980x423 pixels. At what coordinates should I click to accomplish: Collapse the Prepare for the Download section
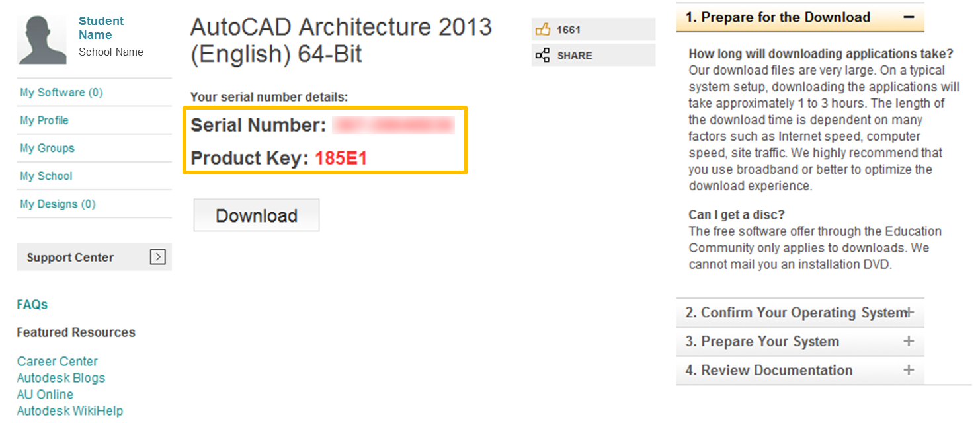(x=909, y=17)
